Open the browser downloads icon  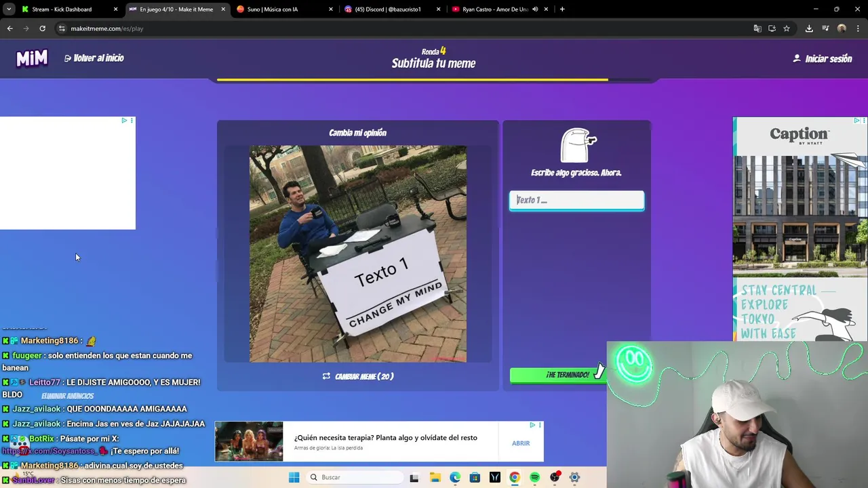click(x=809, y=28)
